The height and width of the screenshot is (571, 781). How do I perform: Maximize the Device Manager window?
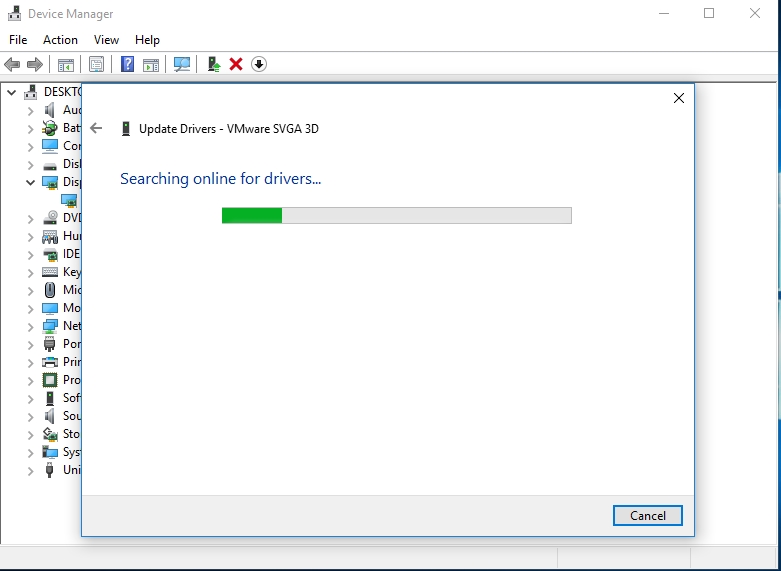[x=709, y=13]
